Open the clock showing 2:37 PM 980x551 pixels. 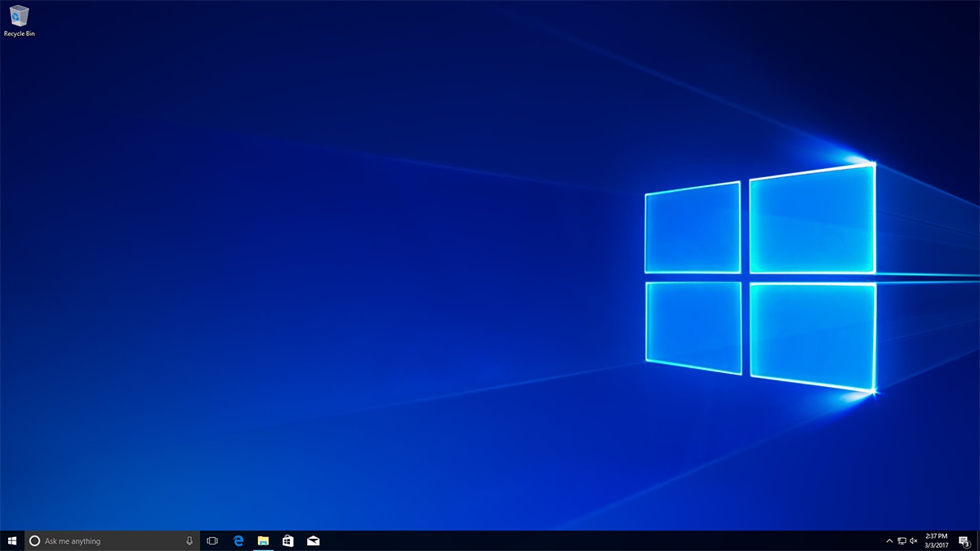(x=937, y=540)
